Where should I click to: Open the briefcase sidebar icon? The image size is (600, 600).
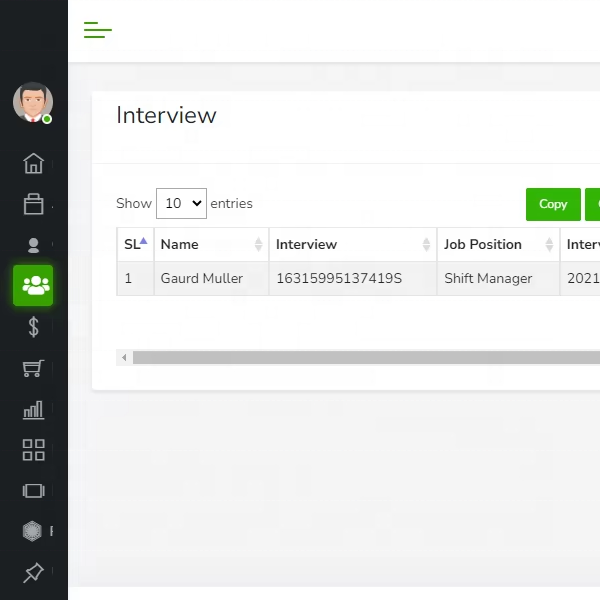(x=34, y=204)
